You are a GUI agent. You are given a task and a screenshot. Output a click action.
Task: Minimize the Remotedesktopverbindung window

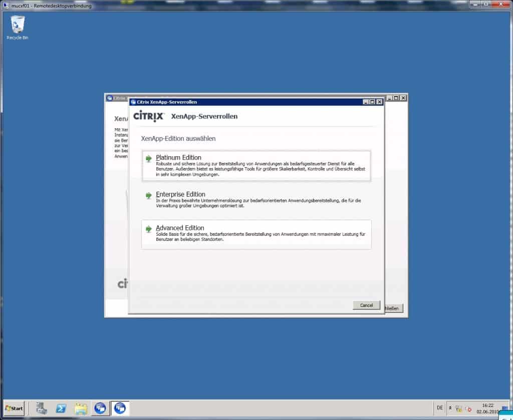click(476, 4)
